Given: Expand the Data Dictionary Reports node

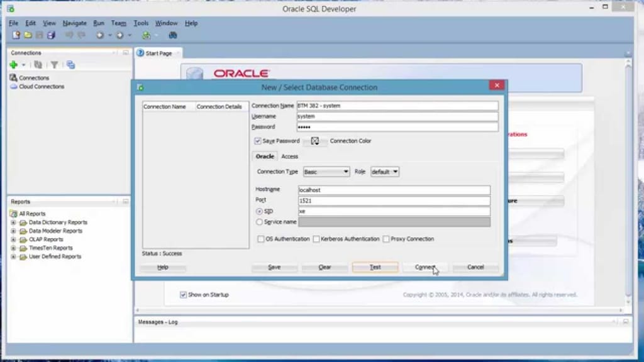Looking at the screenshot, I should [14, 222].
